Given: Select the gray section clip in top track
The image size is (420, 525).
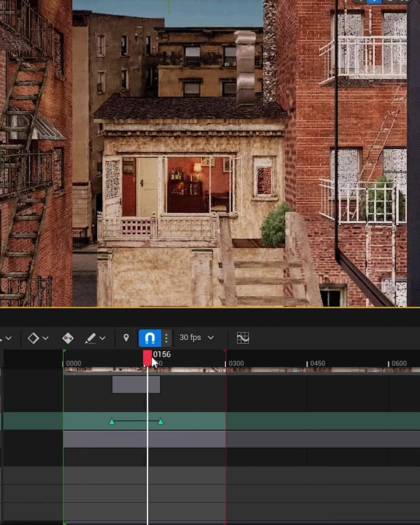Looking at the screenshot, I should pos(136,385).
